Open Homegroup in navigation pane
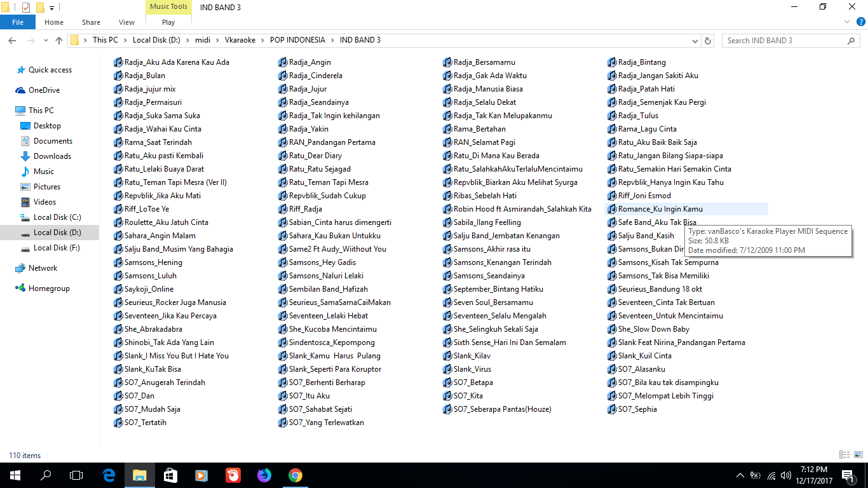Viewport: 868px width, 488px height. tap(49, 288)
